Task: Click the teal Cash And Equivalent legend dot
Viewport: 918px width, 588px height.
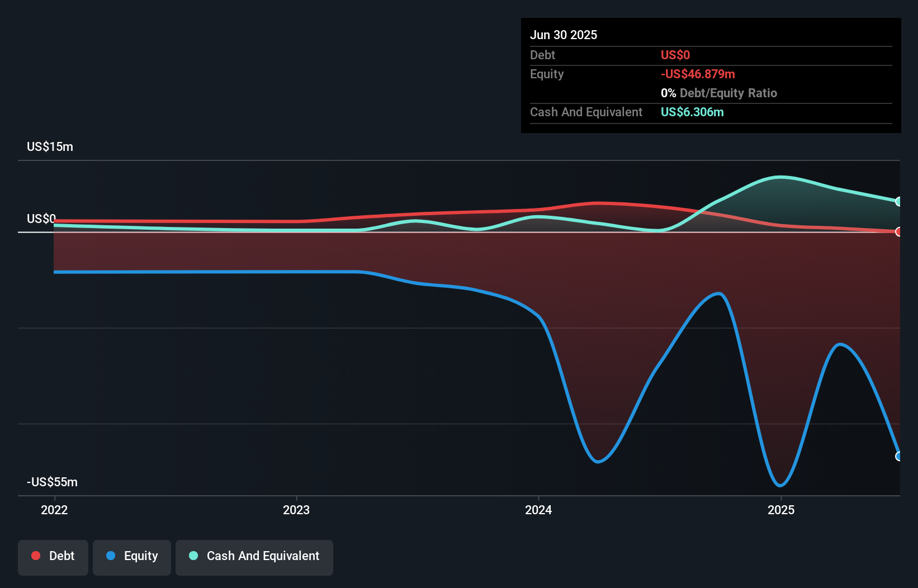Action: tap(192, 556)
